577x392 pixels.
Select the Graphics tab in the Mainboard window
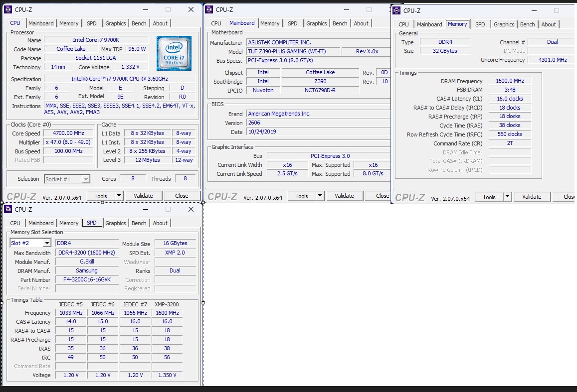[x=317, y=23]
